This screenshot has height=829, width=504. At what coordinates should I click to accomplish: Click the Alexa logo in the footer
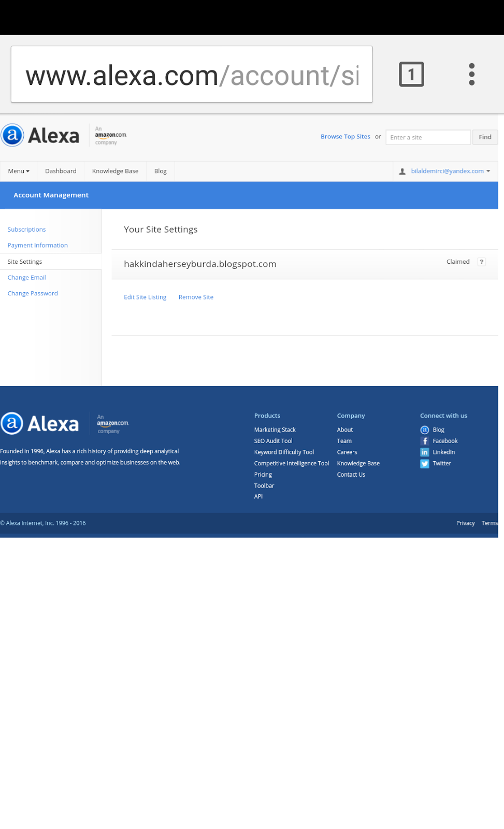click(40, 423)
